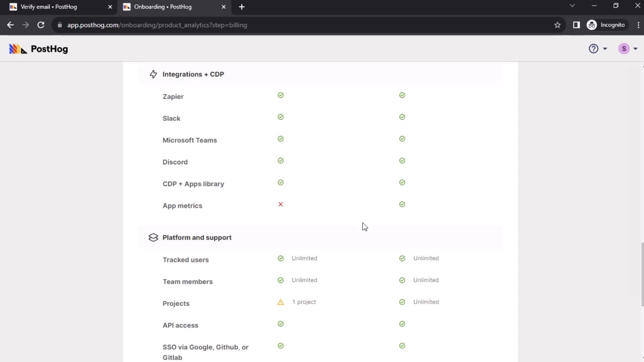Open Incognito profile indicator
This screenshot has height=362, width=644.
[x=607, y=25]
